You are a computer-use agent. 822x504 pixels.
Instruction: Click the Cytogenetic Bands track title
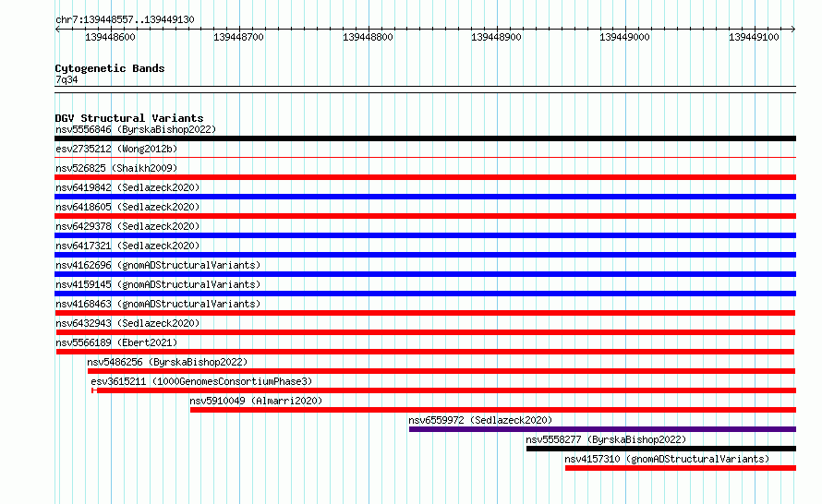(x=110, y=68)
